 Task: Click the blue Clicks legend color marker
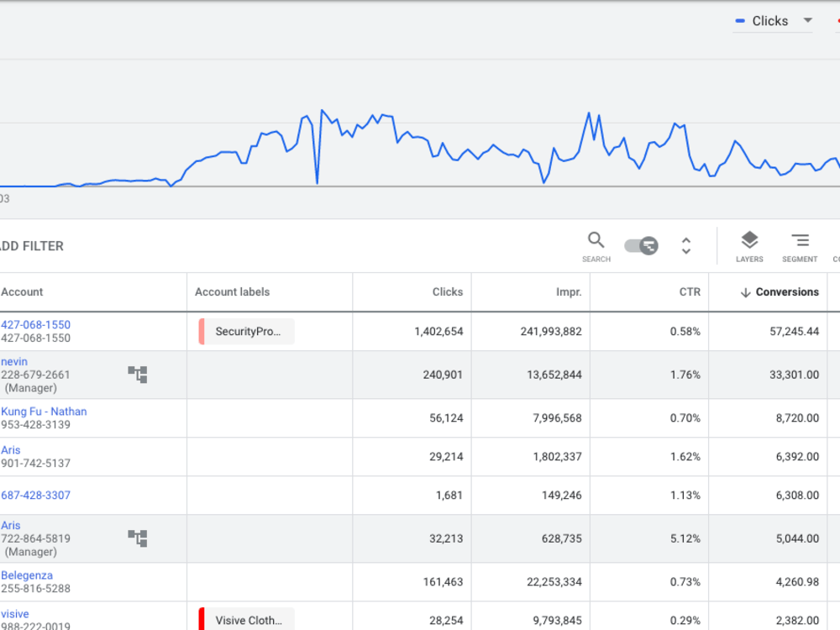click(x=740, y=21)
